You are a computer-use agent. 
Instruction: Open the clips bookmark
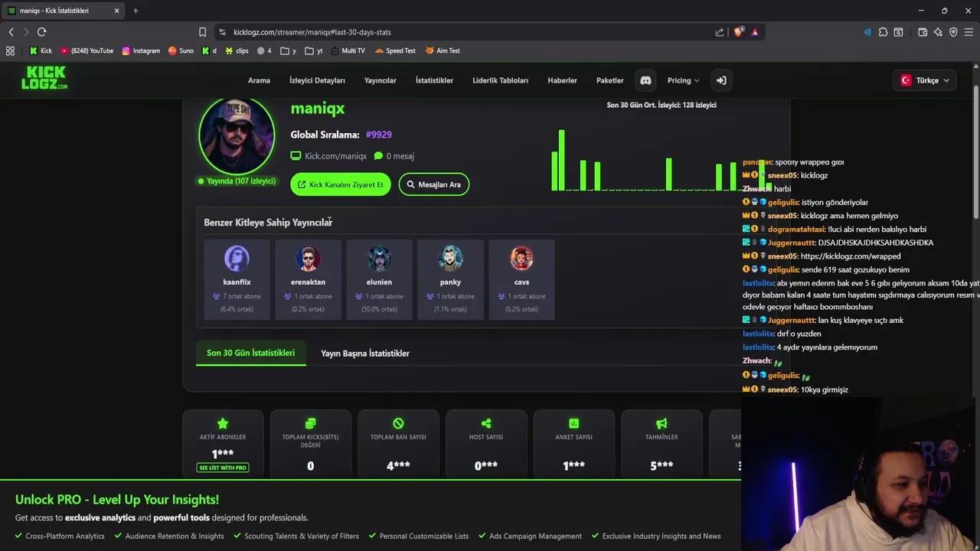pyautogui.click(x=237, y=51)
